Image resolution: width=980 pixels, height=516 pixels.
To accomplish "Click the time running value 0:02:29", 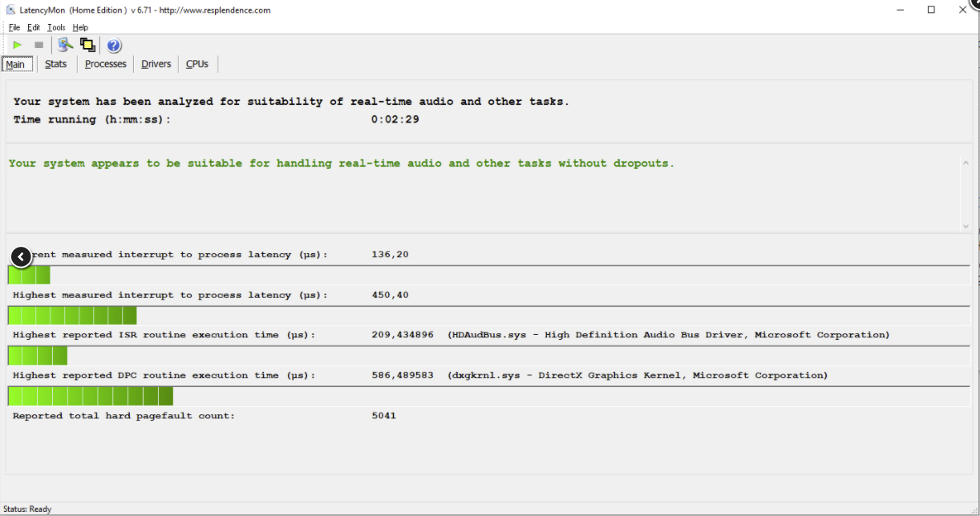I will tap(395, 119).
